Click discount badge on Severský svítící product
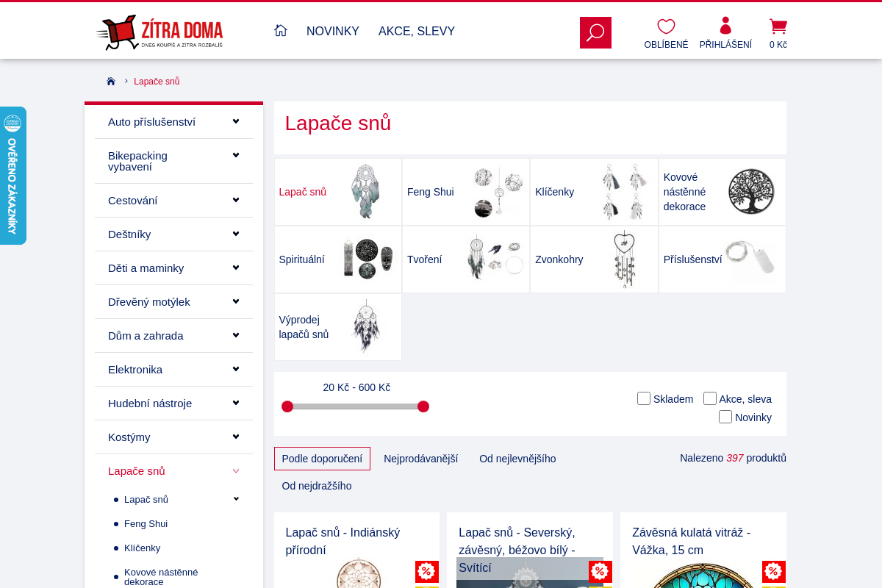882x588 pixels. coord(600,572)
